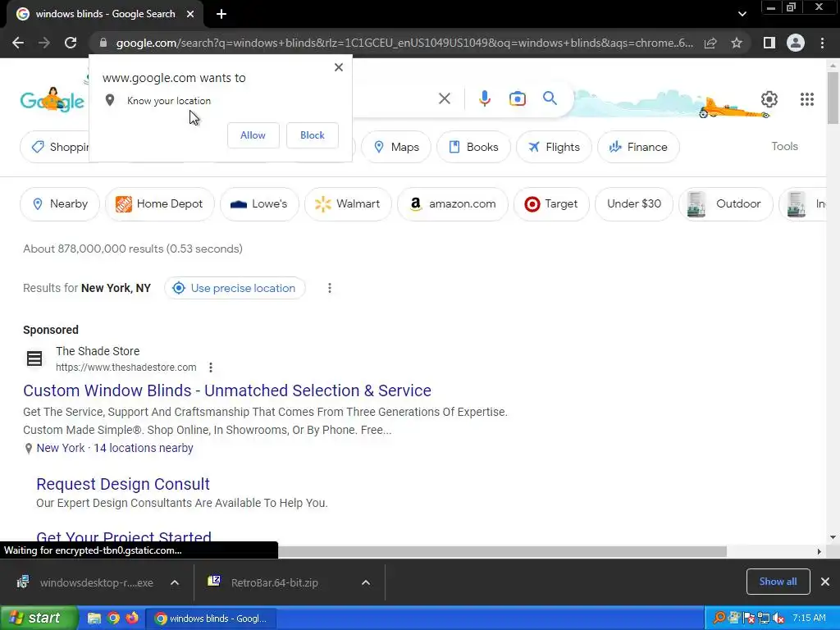
Task: Click the security alert tray icon
Action: [x=749, y=619]
